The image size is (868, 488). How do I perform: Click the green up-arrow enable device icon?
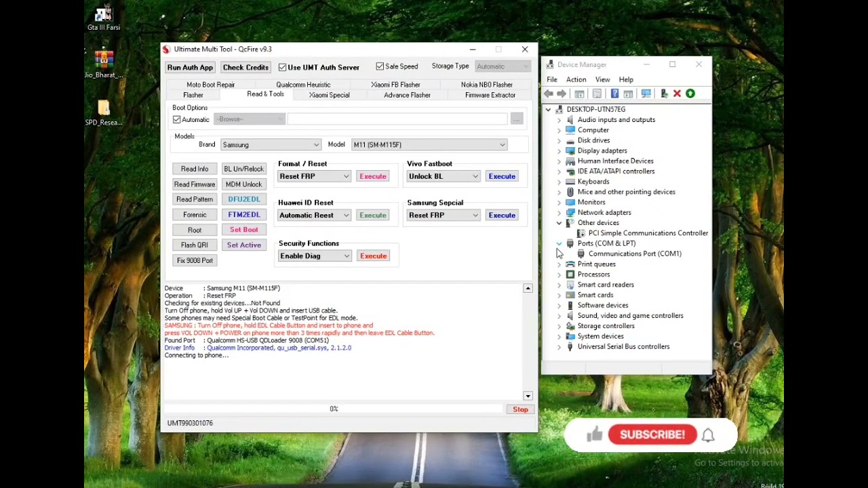coord(690,94)
